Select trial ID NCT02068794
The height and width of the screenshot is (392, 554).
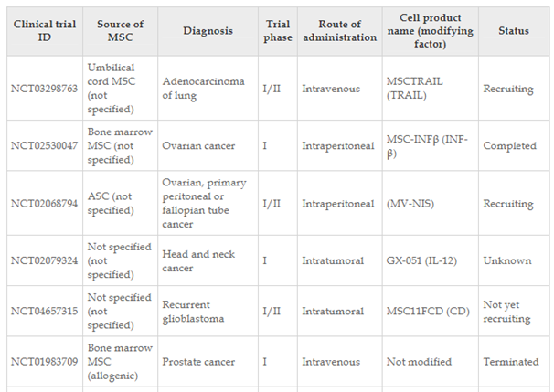click(44, 204)
